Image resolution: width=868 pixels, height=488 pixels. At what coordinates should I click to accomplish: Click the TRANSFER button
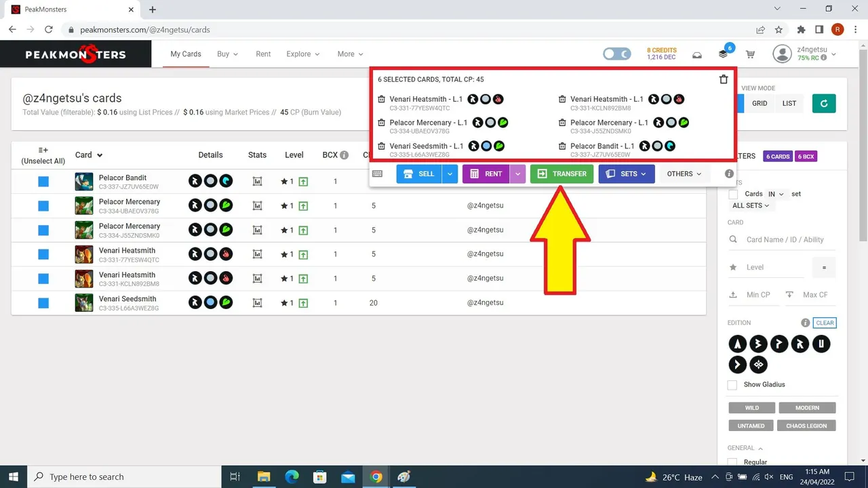pyautogui.click(x=562, y=174)
